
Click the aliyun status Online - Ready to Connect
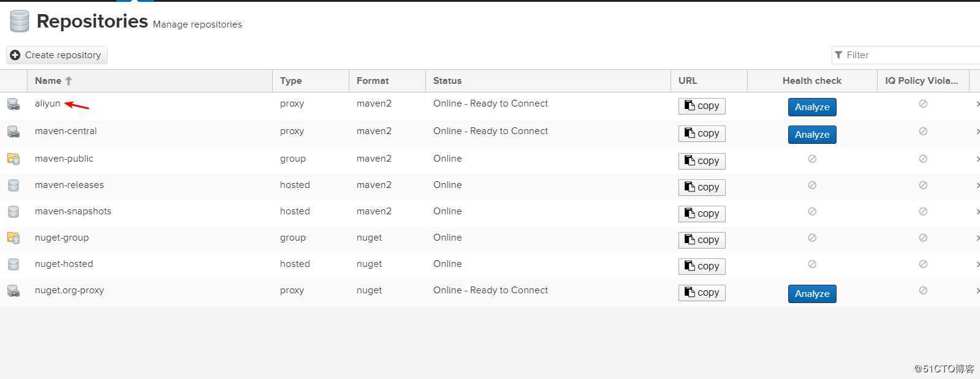(x=490, y=103)
